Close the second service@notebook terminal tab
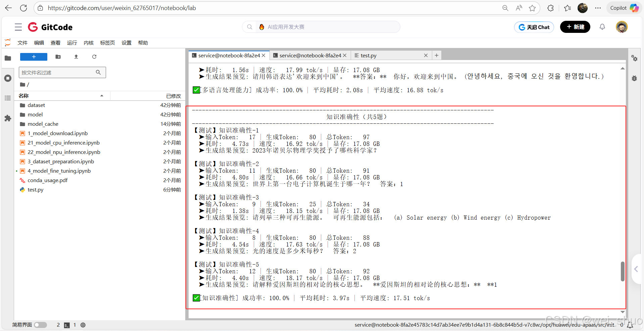644x331 pixels. tap(345, 55)
